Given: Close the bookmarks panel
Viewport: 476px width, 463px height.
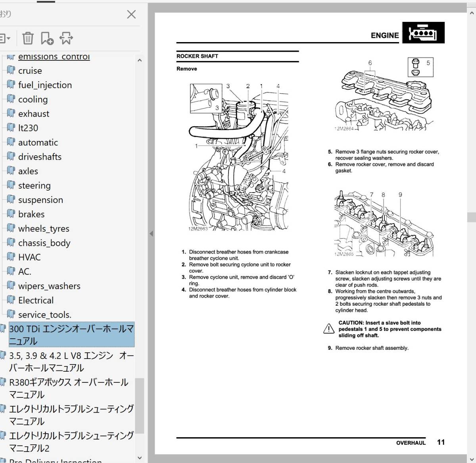Looking at the screenshot, I should pos(131,15).
